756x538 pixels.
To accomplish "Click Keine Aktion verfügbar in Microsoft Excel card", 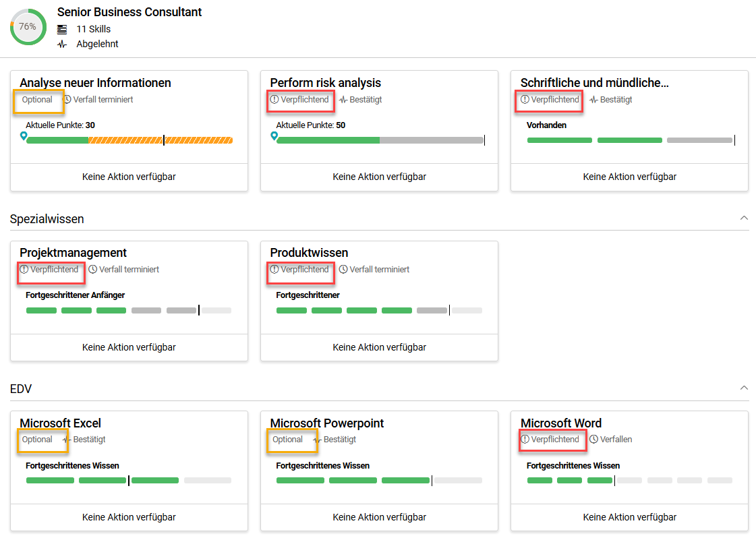I will pos(129,517).
